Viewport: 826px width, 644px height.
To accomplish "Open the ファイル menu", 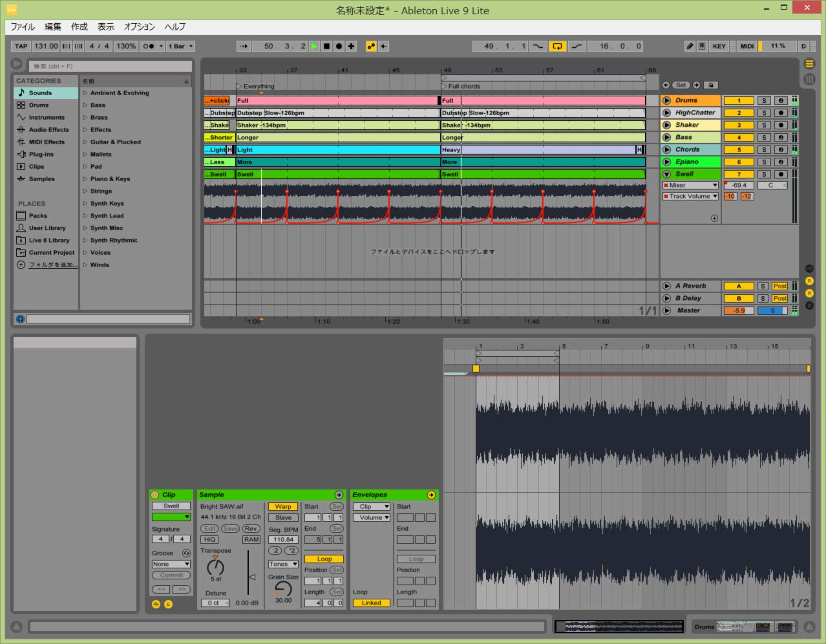I will (23, 27).
